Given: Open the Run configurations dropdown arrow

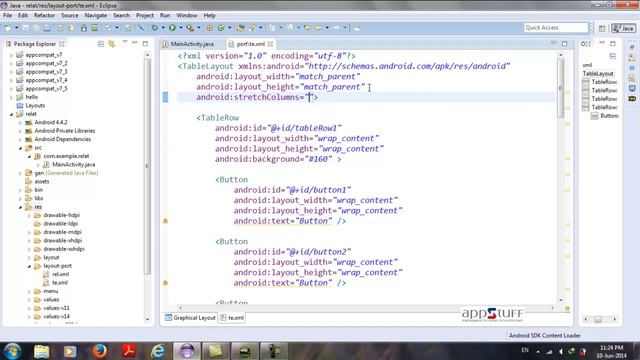Looking at the screenshot, I should click(x=181, y=28).
